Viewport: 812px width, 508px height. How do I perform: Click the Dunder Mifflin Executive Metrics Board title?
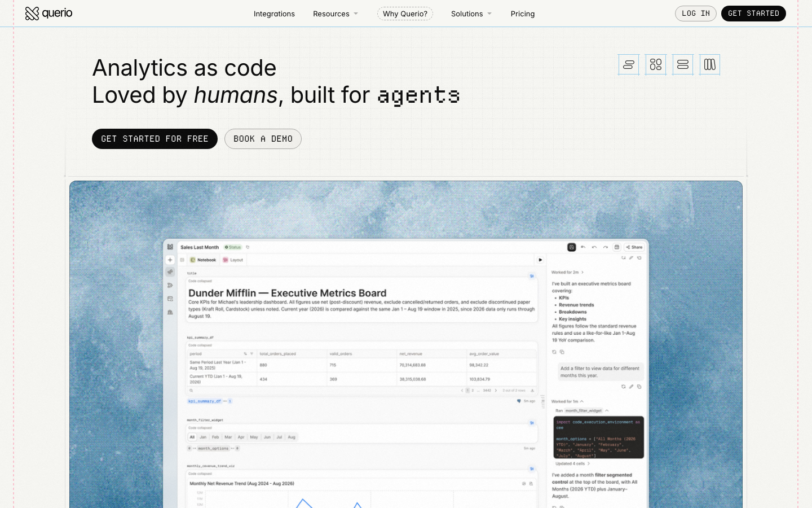pyautogui.click(x=287, y=293)
